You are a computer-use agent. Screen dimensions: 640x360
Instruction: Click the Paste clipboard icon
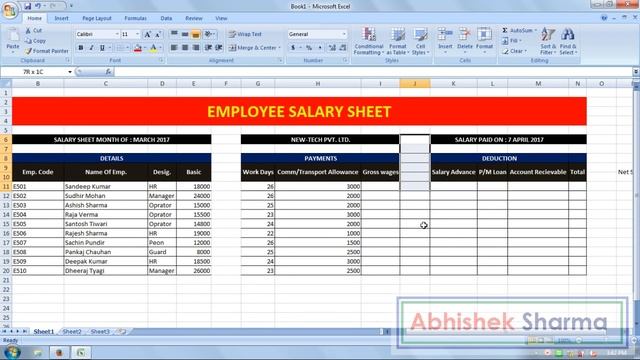[x=13, y=35]
